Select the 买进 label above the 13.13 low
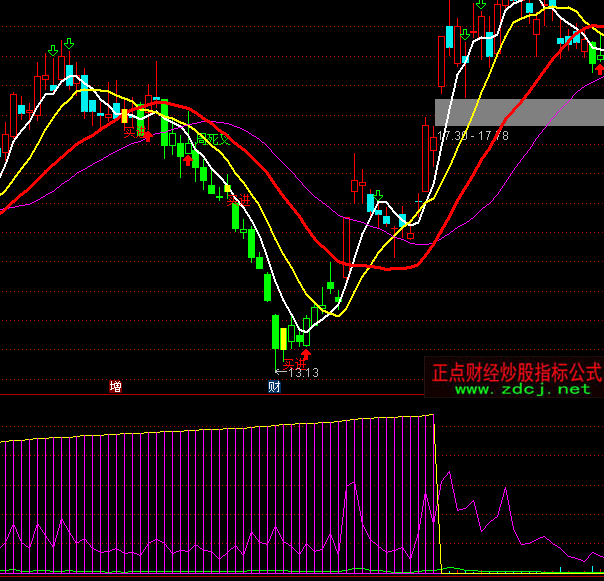 [292, 362]
